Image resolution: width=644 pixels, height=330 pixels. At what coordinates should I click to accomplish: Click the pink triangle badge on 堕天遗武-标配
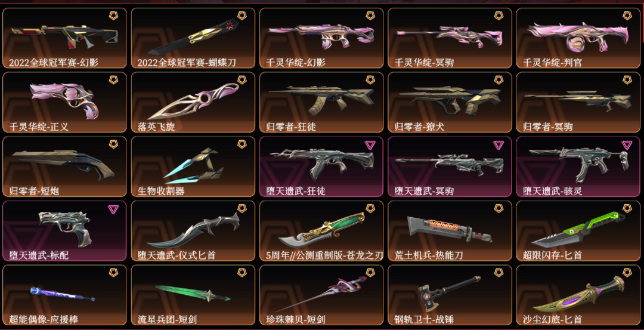(113, 209)
